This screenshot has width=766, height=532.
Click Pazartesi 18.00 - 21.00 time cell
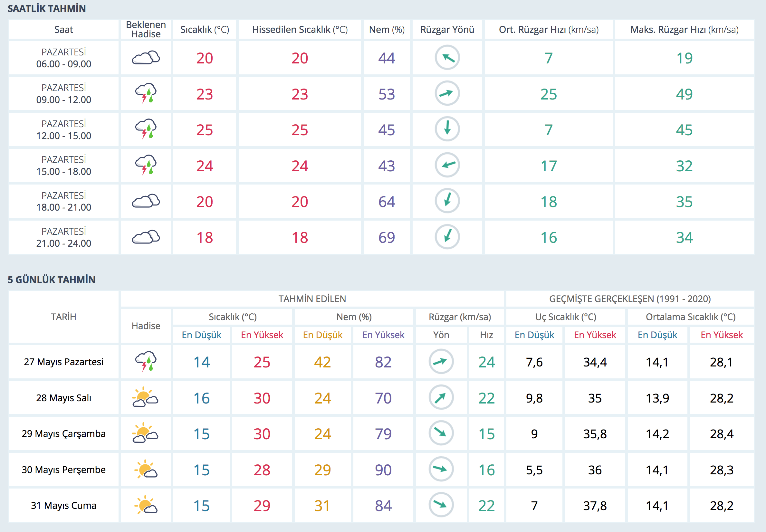click(63, 201)
